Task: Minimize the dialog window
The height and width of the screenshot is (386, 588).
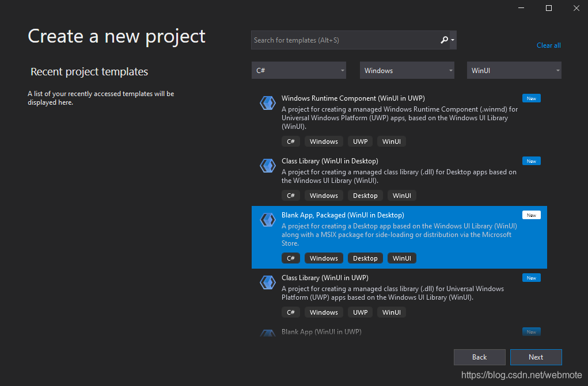Action: click(x=521, y=8)
